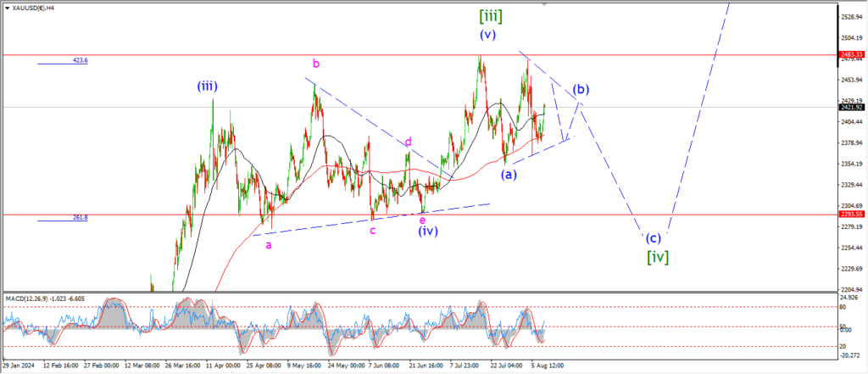The height and width of the screenshot is (374, 868).
Task: Click the 12 Mar 08:00 time label
Action: 142,366
